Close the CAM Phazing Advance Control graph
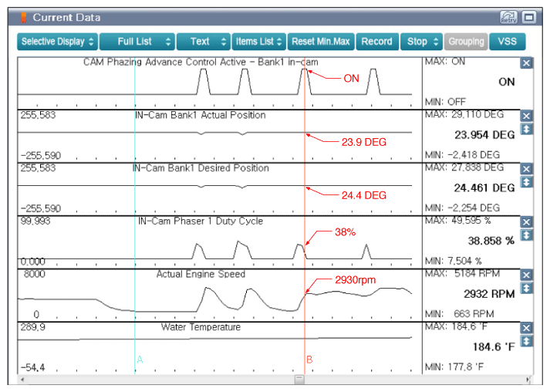550x392 pixels. click(x=526, y=63)
